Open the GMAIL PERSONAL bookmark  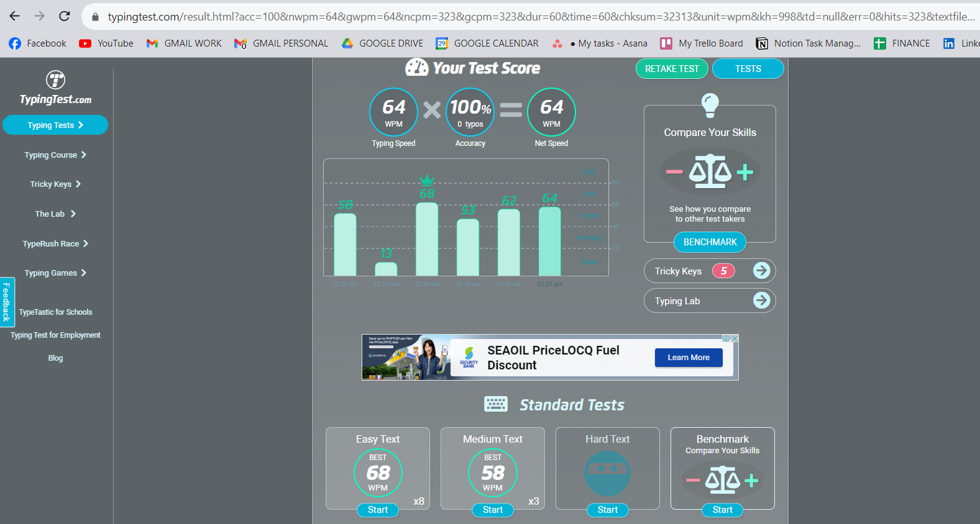(282, 43)
